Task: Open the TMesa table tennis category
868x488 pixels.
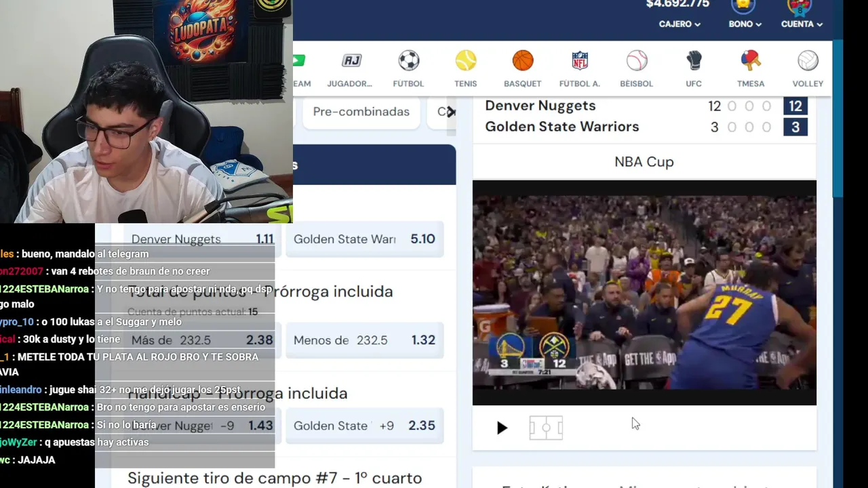Action: 750,68
